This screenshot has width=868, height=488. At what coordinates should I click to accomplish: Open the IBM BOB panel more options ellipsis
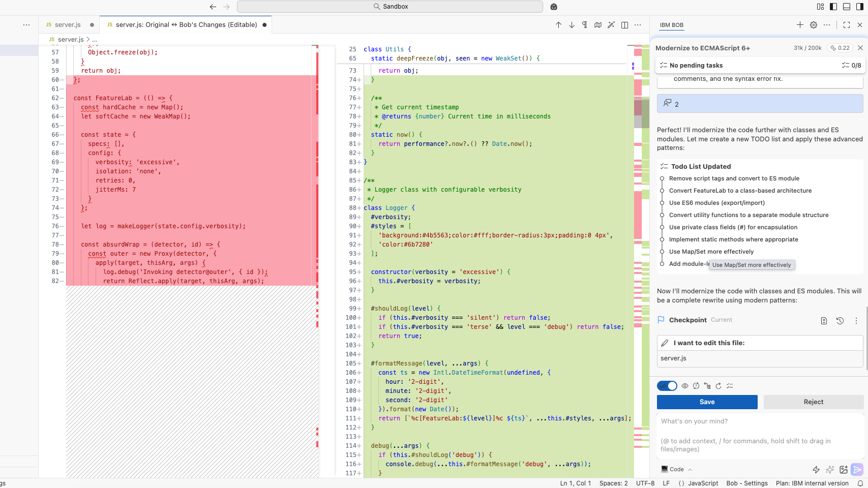[x=827, y=25]
